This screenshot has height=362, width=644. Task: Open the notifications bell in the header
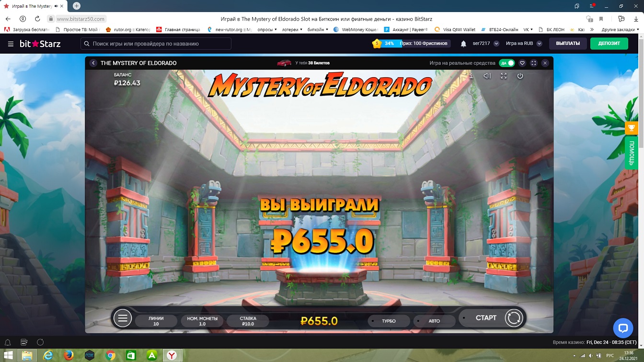[463, 44]
